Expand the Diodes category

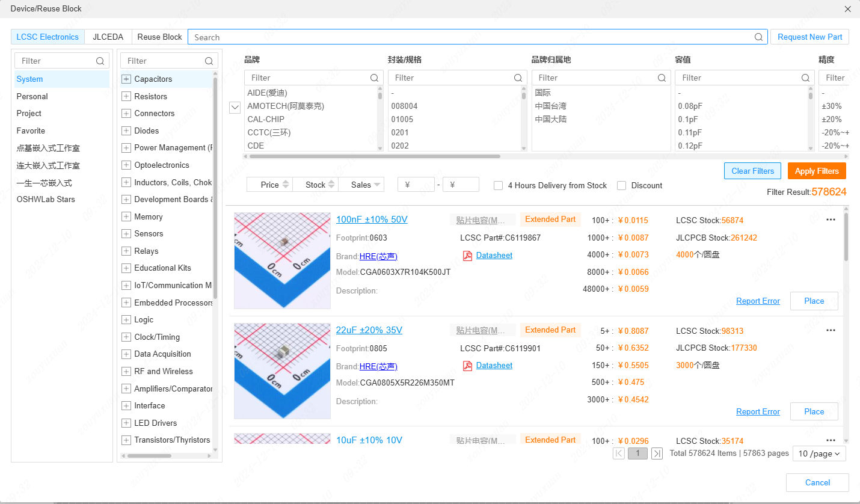pos(126,131)
